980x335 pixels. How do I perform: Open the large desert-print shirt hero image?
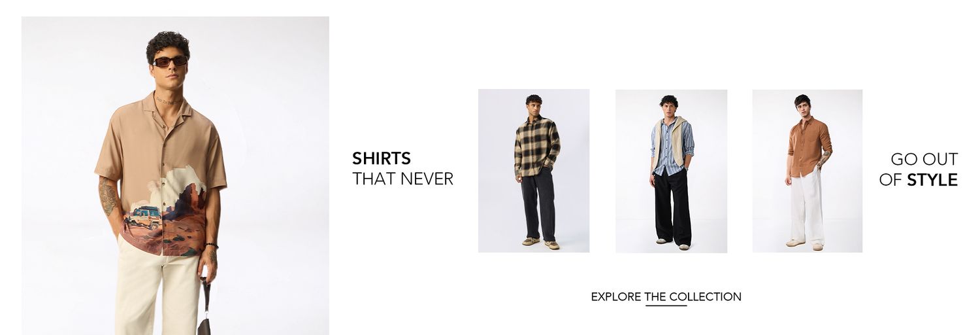click(175, 175)
